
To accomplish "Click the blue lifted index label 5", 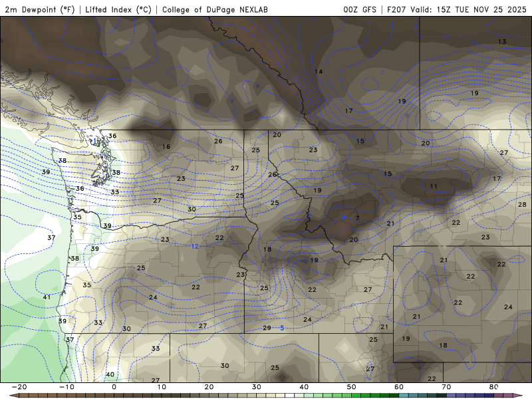I will click(282, 328).
